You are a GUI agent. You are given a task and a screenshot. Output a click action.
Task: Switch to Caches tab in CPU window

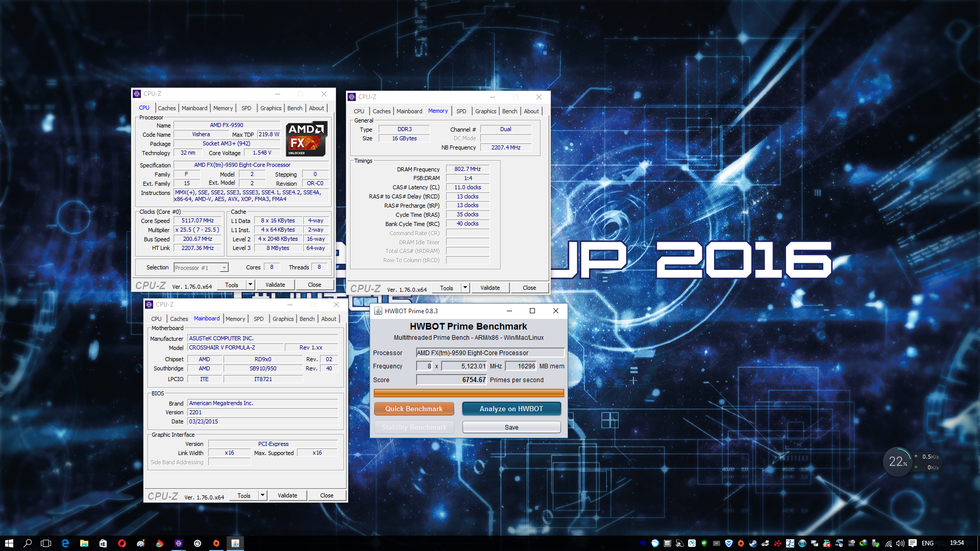(166, 108)
